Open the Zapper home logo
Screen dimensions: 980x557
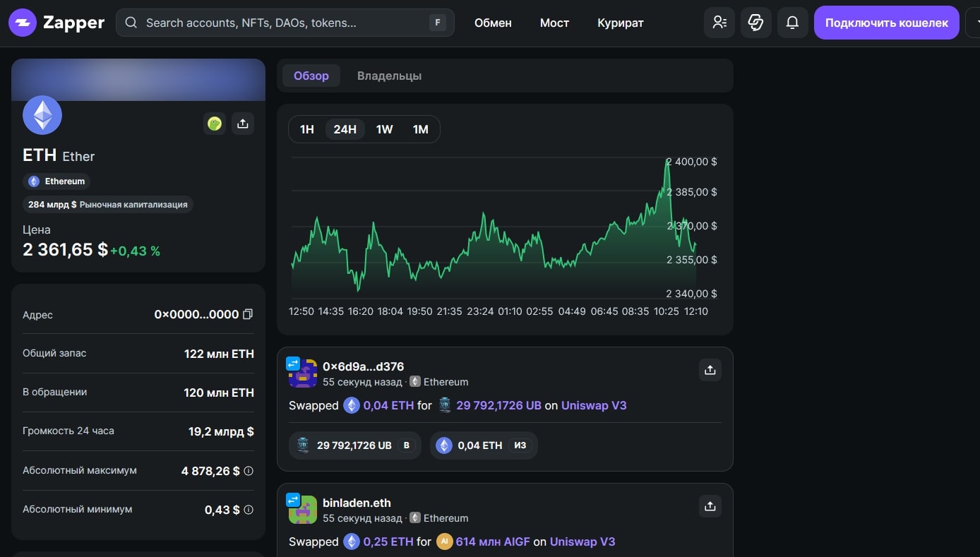(56, 23)
